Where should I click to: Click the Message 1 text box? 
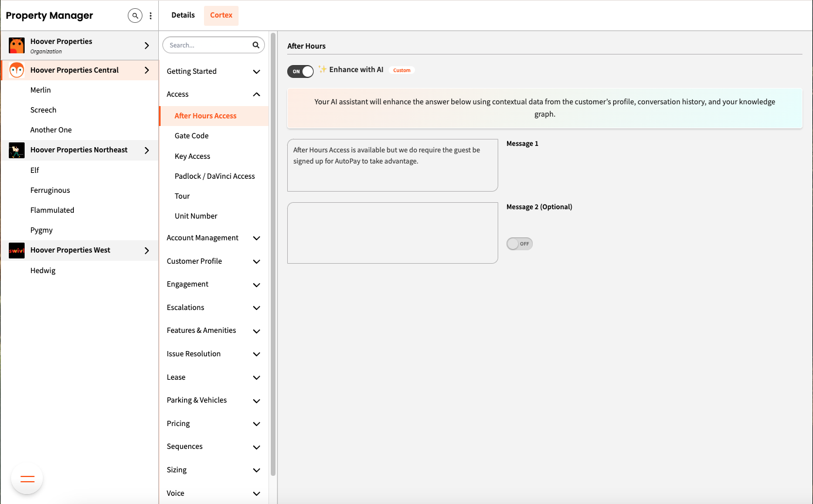point(392,165)
